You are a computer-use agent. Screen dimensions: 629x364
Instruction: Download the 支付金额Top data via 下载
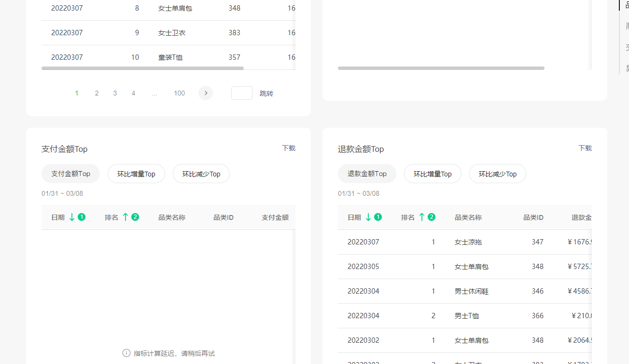(289, 148)
